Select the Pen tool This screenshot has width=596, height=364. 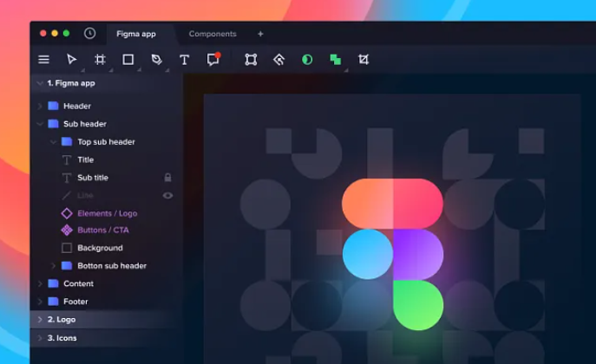[x=156, y=60]
